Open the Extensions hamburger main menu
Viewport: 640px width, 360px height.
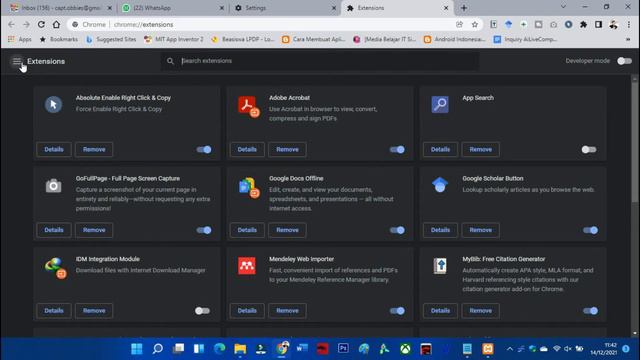pos(17,61)
